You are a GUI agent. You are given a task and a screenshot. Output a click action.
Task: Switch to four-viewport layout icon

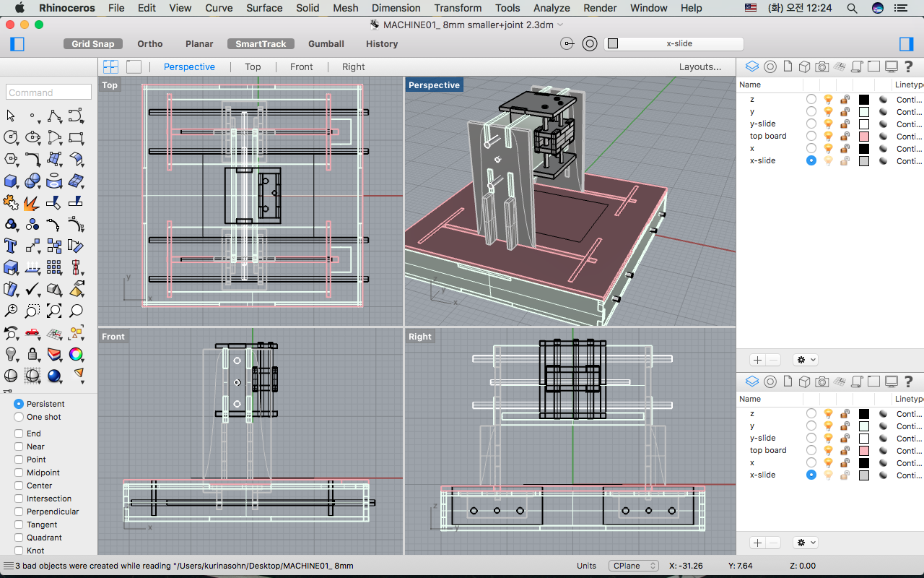click(110, 66)
